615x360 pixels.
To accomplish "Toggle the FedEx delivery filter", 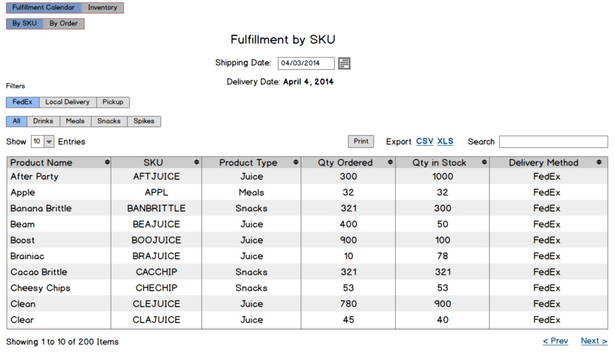I will click(23, 102).
